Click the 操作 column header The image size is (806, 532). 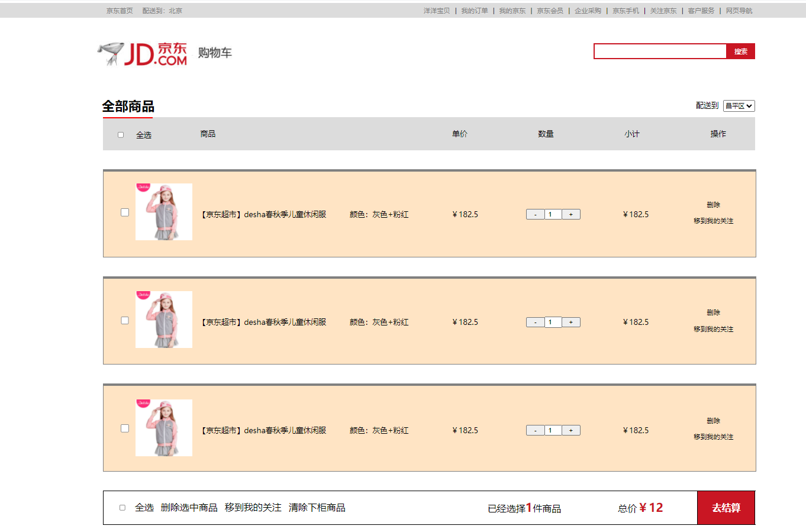[718, 134]
